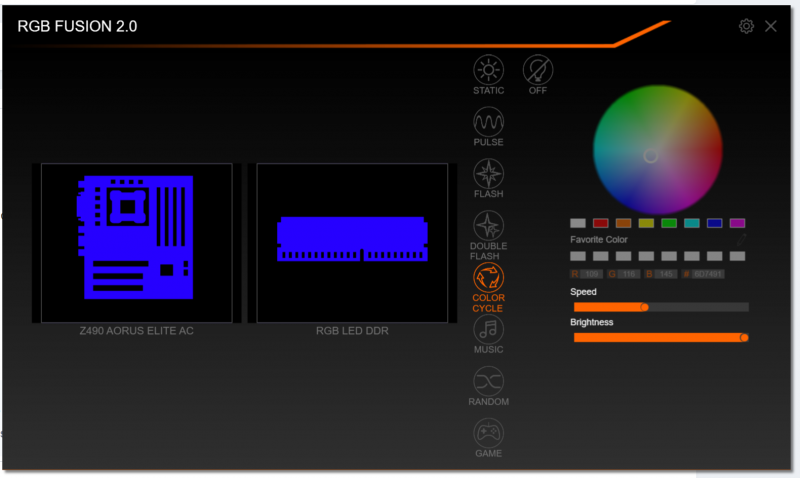
Task: Enable the Music lighting mode
Action: [489, 330]
